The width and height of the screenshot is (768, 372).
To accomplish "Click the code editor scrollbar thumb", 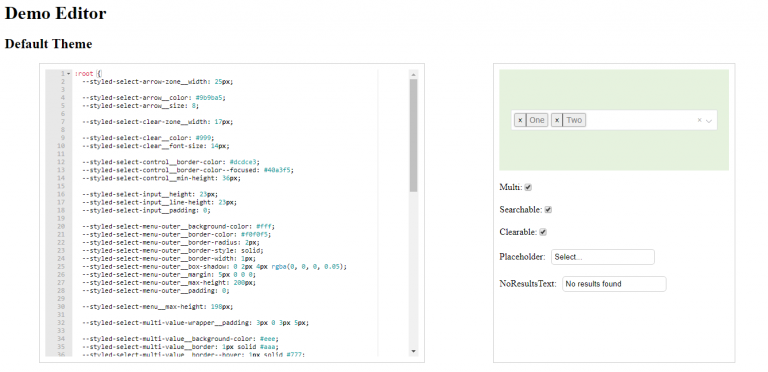I will (414, 136).
